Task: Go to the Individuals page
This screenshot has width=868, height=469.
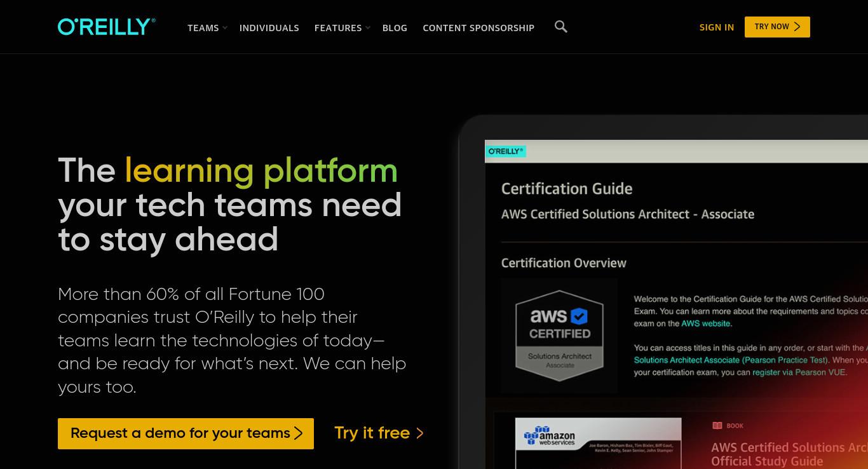Action: [x=269, y=28]
